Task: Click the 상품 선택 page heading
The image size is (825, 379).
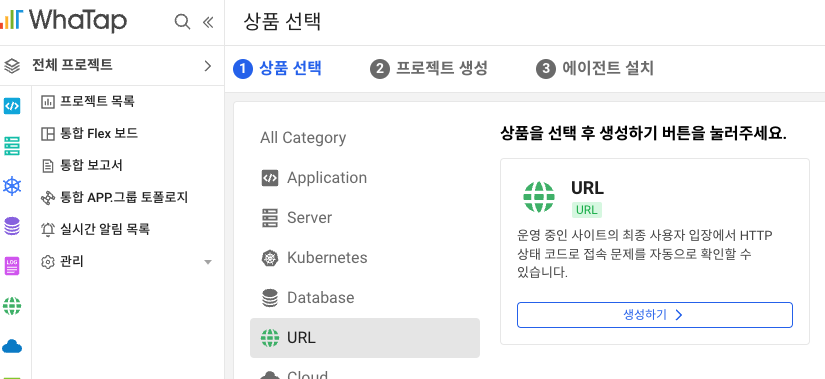Action: tap(282, 22)
